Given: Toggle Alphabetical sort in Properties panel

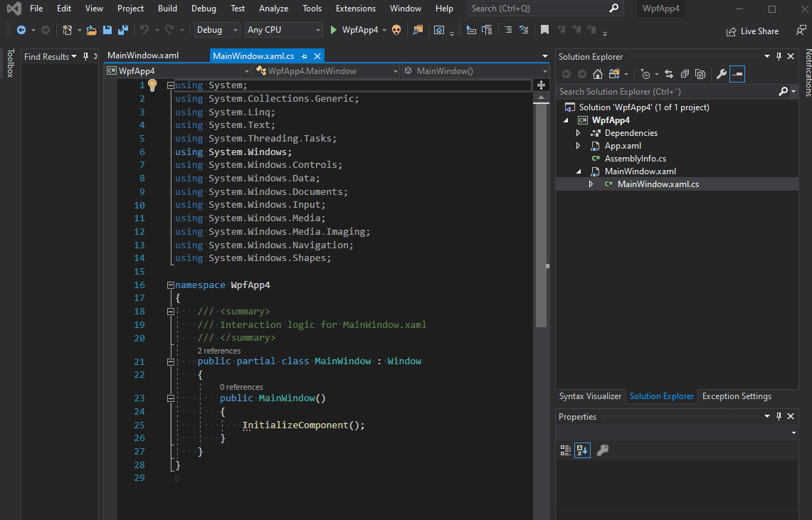Looking at the screenshot, I should coord(582,450).
